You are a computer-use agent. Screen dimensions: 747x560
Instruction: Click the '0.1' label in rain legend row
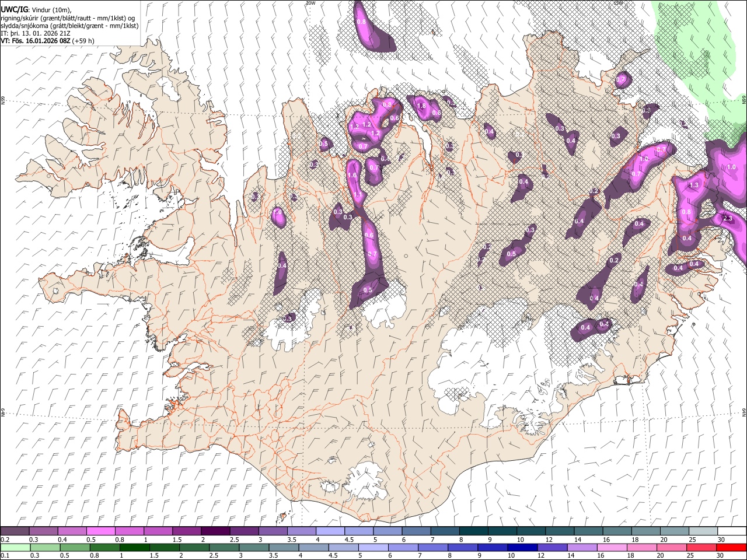[5, 555]
